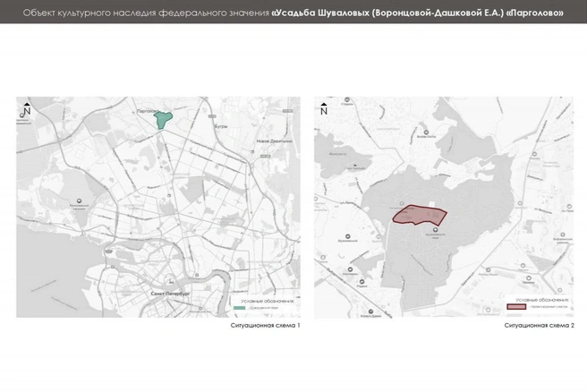Click the Парголово label on the left map
Screen dimensions: 587x392
click(147, 111)
